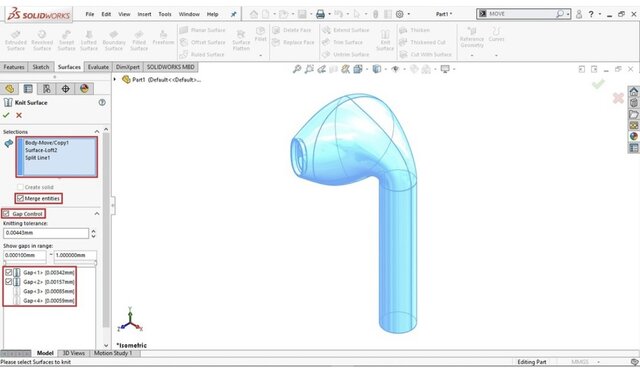Choose the Filled Surface tool

tap(139, 40)
